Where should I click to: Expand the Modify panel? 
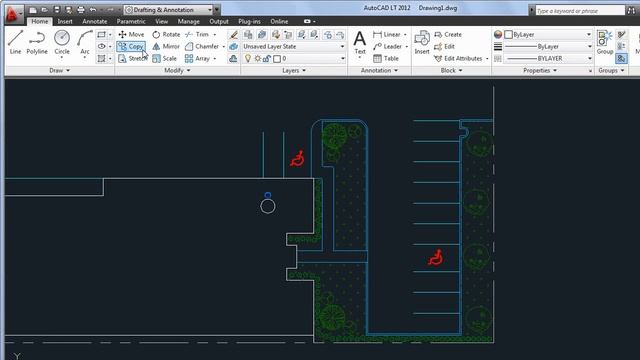(x=177, y=71)
